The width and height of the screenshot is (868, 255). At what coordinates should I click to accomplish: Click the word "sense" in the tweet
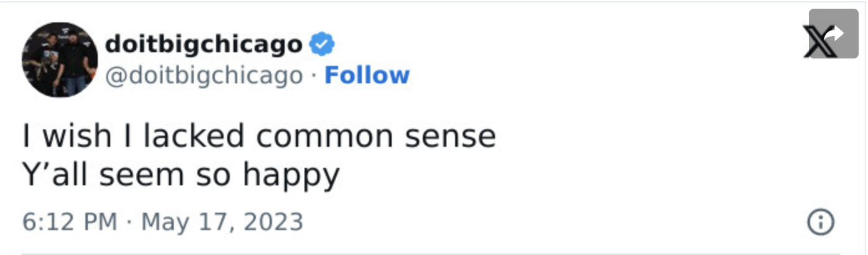(450, 137)
